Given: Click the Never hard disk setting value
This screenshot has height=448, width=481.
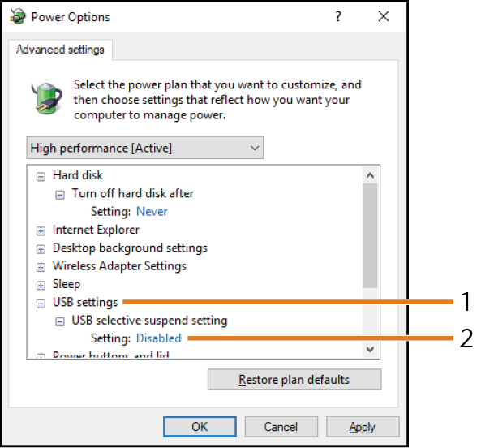Looking at the screenshot, I should pyautogui.click(x=152, y=211).
